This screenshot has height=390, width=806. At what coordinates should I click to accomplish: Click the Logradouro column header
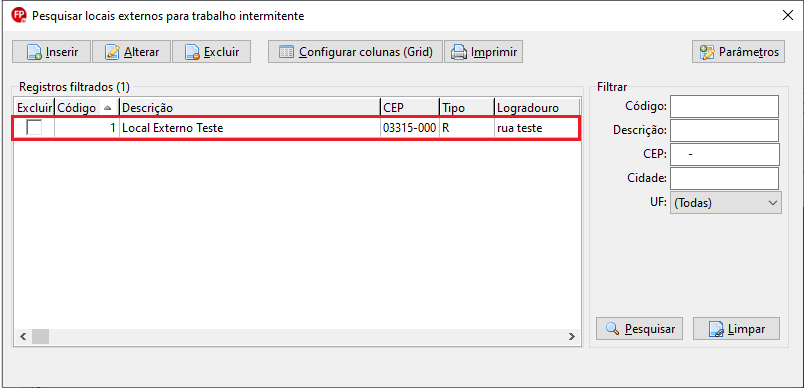pos(537,108)
